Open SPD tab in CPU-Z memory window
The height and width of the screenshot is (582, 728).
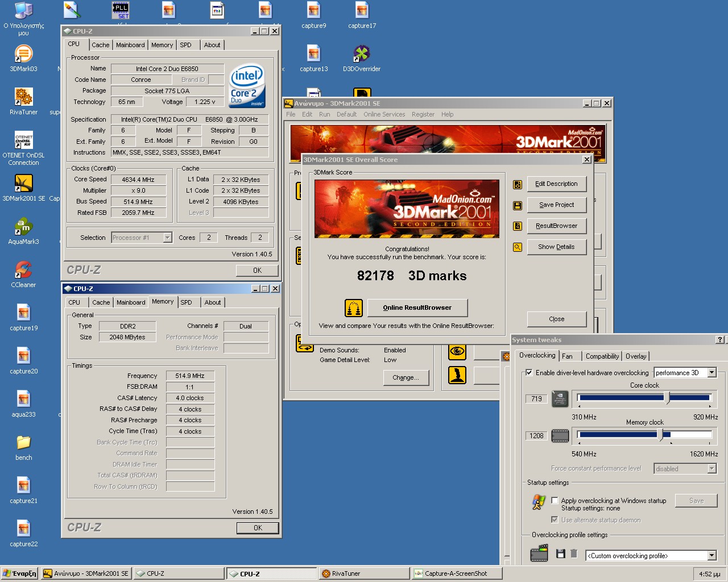(x=187, y=302)
